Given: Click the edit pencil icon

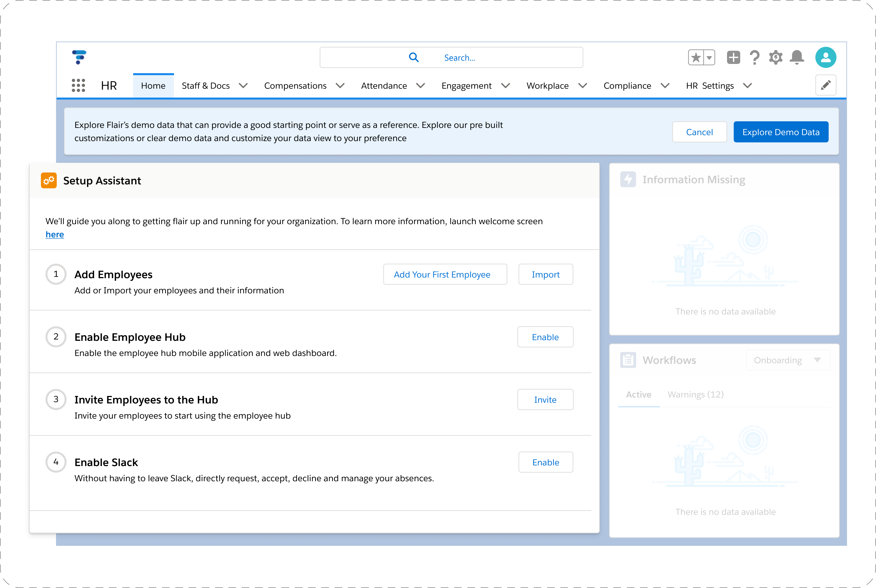Looking at the screenshot, I should (825, 85).
